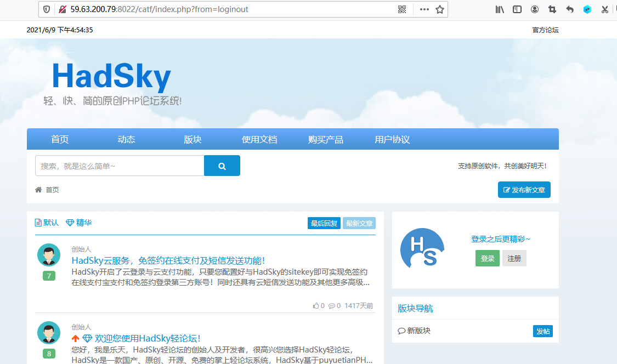Switch to the 最后回复 tab
This screenshot has height=364, width=617.
pyautogui.click(x=324, y=223)
